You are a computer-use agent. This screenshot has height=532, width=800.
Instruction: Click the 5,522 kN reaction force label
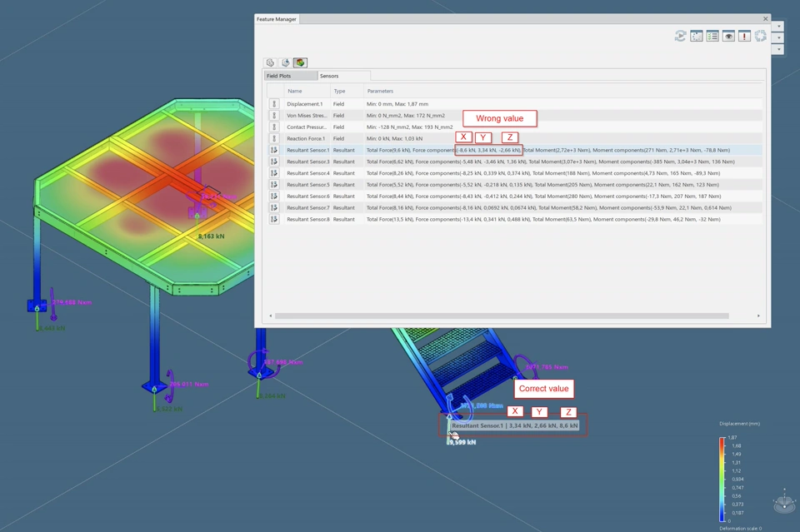click(x=169, y=409)
